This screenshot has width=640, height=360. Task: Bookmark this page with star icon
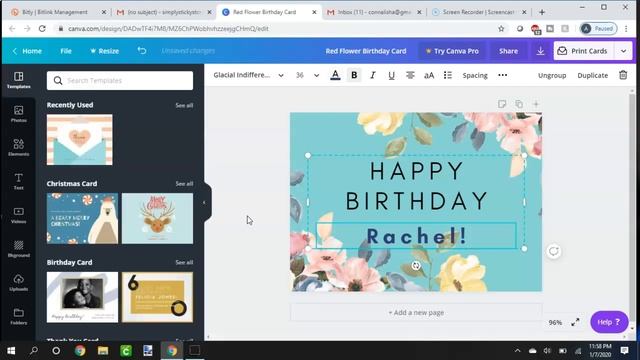(501, 29)
